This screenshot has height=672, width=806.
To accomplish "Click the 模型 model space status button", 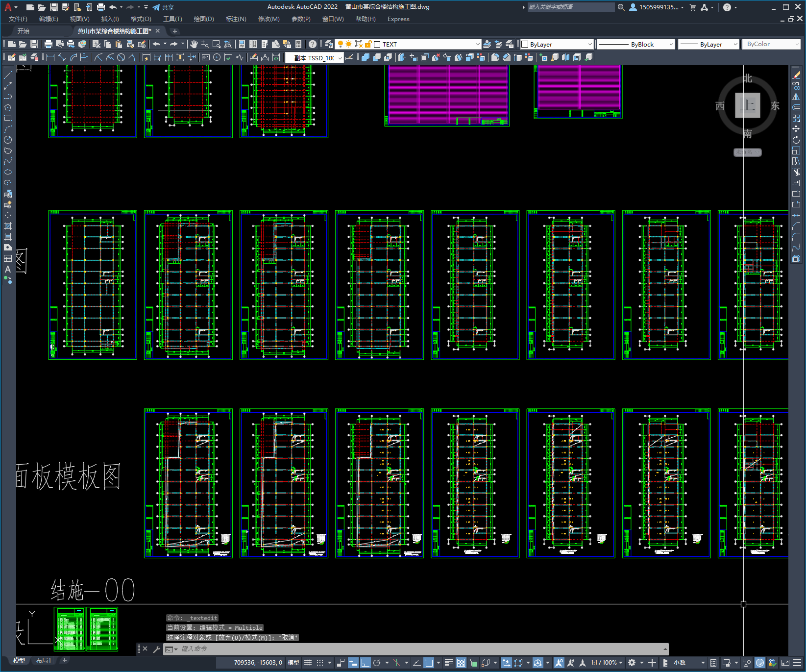I will tap(293, 663).
